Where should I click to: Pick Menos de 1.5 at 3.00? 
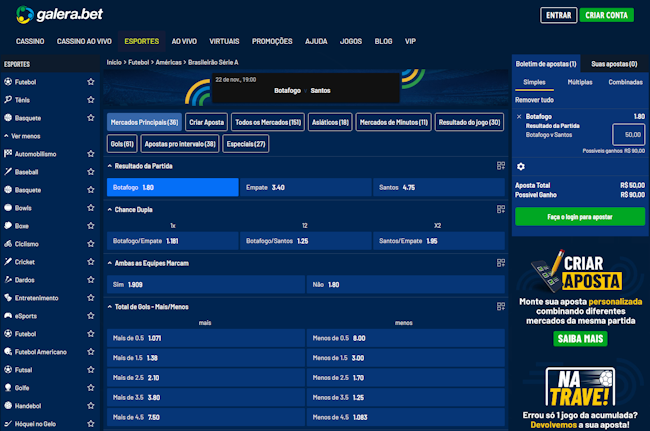tap(405, 358)
